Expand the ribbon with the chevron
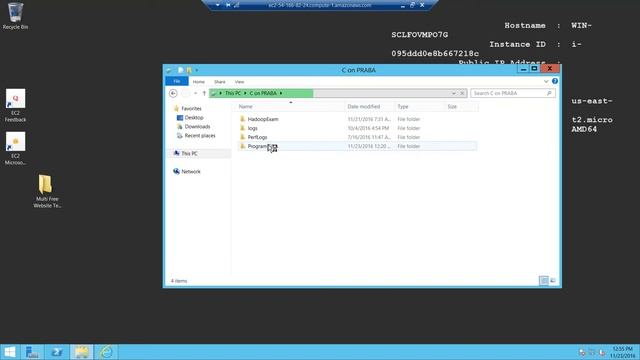The image size is (640, 360). (x=546, y=82)
